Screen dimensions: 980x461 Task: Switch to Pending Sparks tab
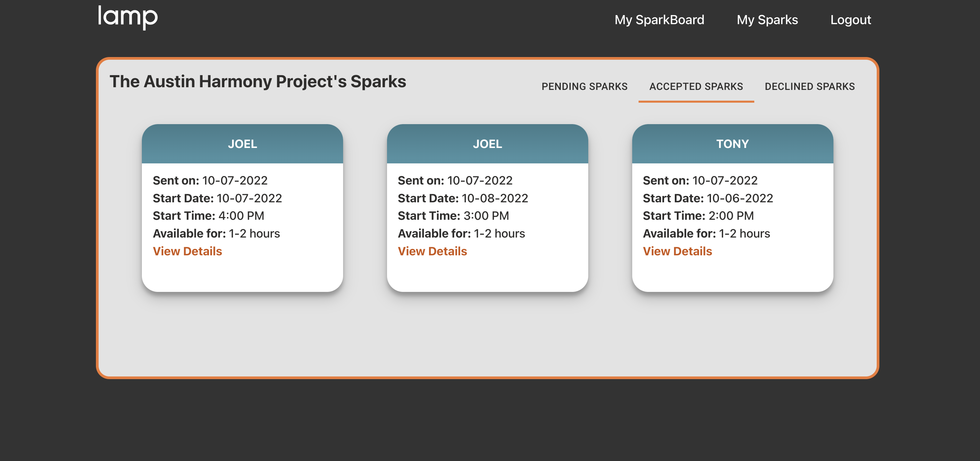coord(584,87)
